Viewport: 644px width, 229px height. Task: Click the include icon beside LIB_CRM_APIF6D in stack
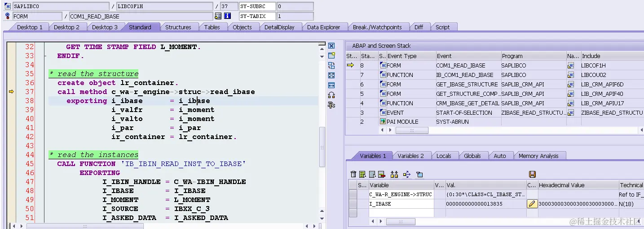click(x=571, y=84)
